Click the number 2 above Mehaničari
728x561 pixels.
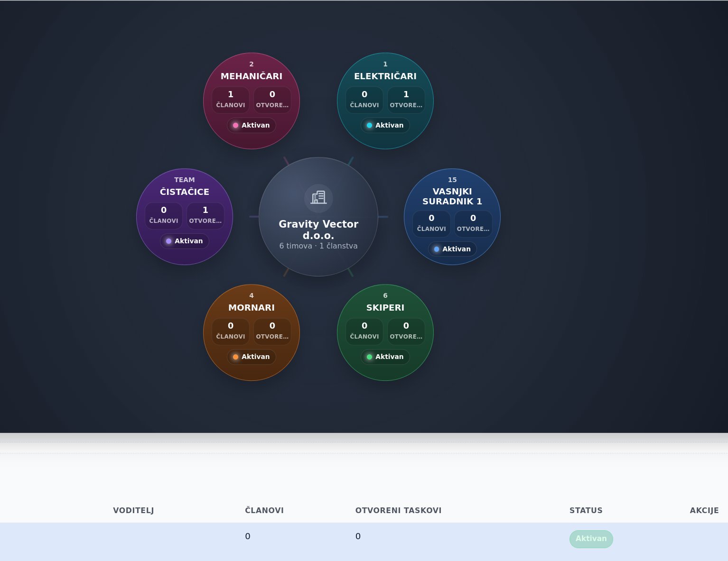tap(252, 64)
